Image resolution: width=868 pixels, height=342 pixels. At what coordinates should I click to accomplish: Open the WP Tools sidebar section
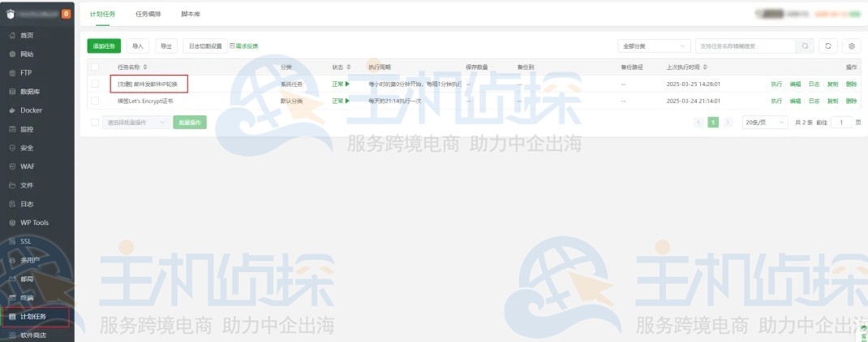click(x=34, y=223)
